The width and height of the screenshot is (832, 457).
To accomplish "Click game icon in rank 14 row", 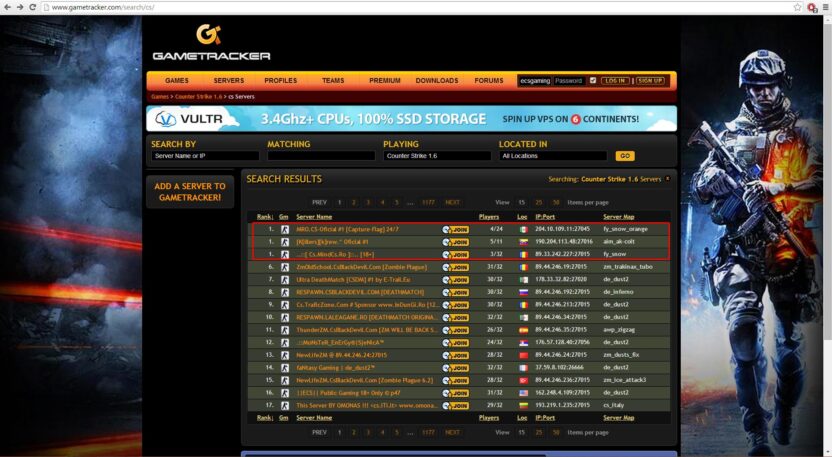I will tap(284, 368).
